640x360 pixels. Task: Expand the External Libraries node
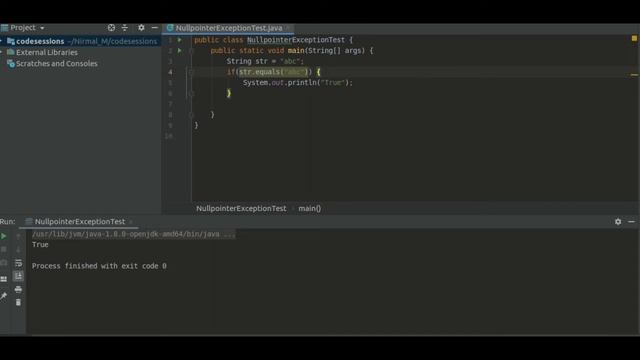pos(2,52)
